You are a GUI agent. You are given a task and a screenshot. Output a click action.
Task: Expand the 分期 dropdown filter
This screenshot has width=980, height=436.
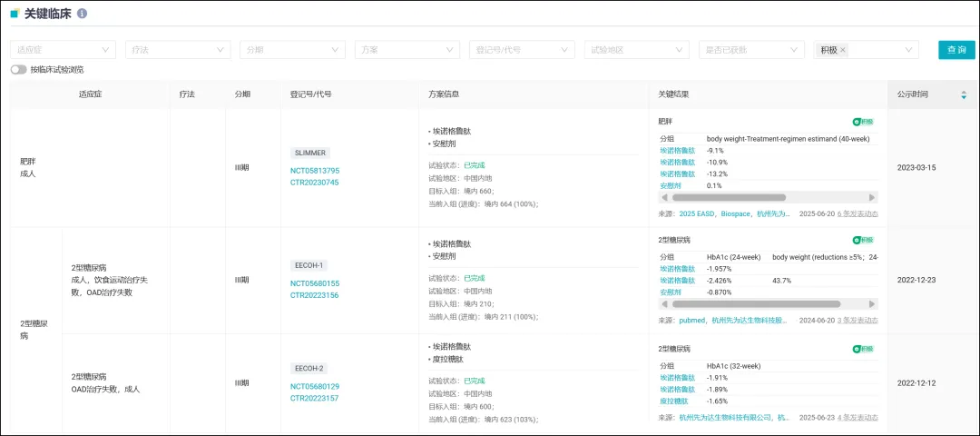click(x=292, y=50)
